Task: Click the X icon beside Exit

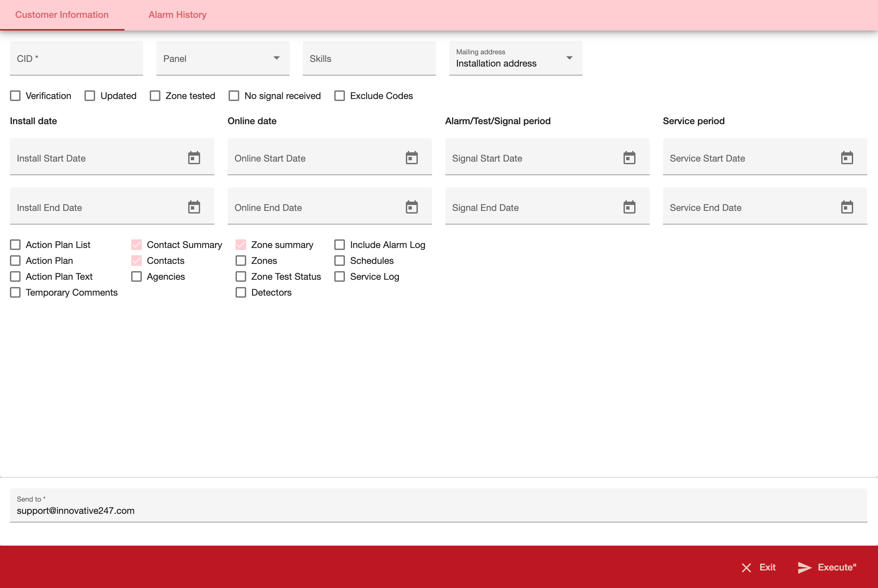Action: click(x=746, y=568)
